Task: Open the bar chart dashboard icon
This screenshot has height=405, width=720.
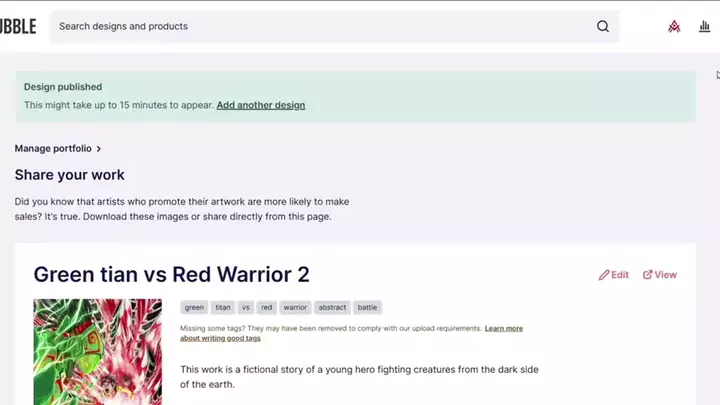Action: (704, 26)
